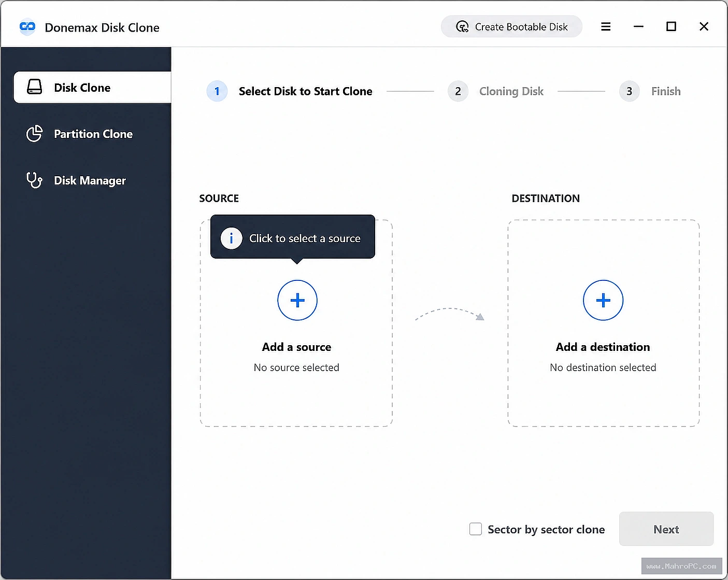Open the hamburger menu icon
The width and height of the screenshot is (728, 580).
(x=605, y=26)
